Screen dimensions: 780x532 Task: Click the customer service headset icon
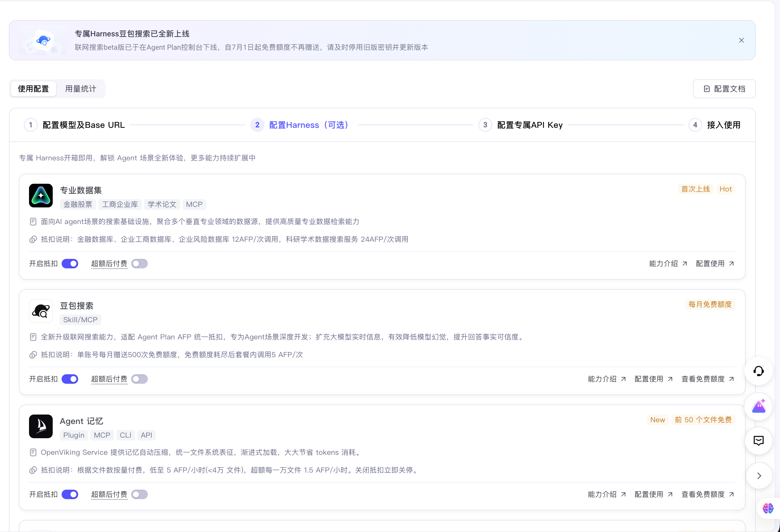758,371
